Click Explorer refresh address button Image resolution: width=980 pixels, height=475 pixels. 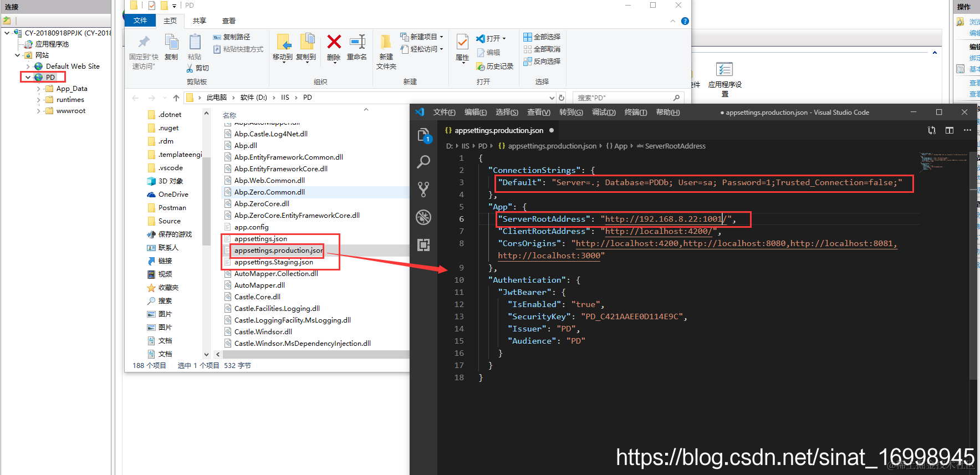(x=562, y=98)
